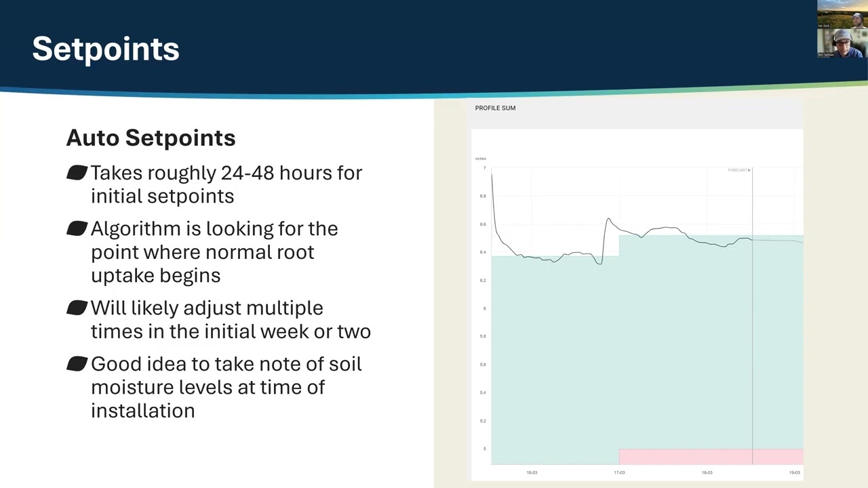This screenshot has height=488, width=868.
Task: Click the 'inches' unit label on the chart
Action: 481,159
